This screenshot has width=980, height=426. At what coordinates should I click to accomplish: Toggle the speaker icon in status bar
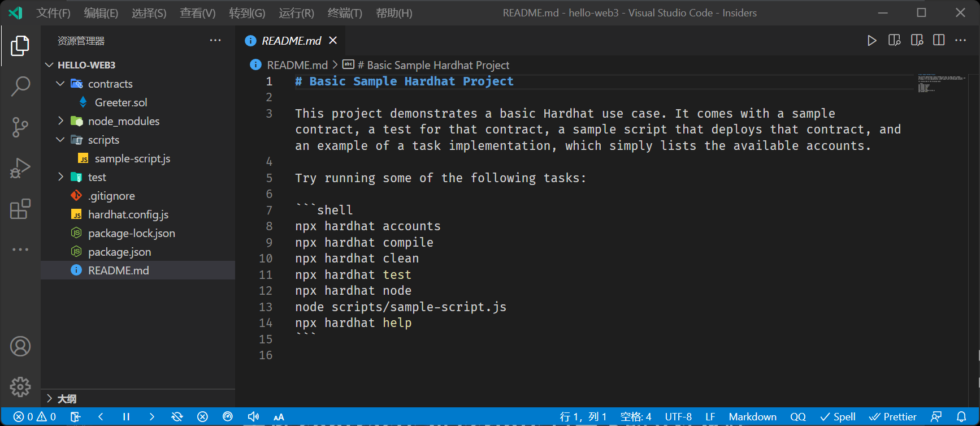[253, 417]
